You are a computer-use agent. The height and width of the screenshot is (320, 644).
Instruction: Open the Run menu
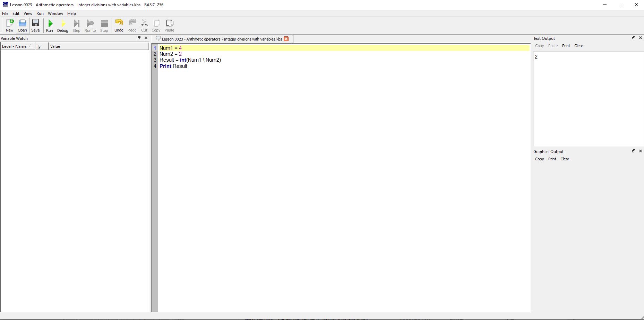40,14
